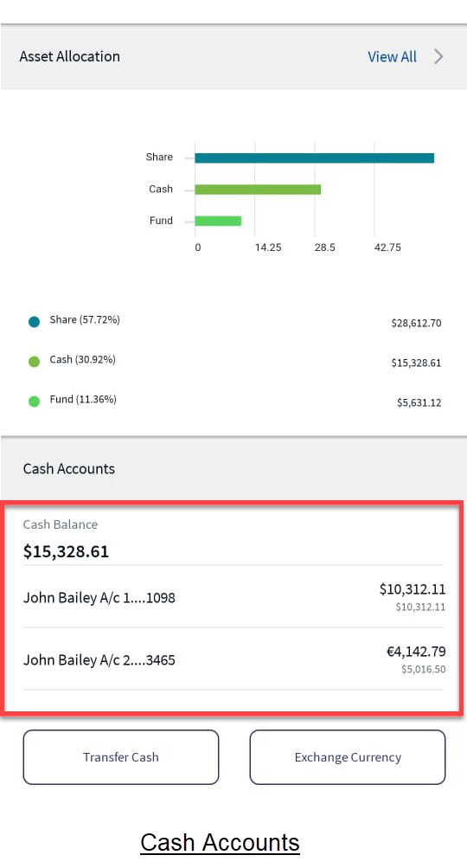This screenshot has height=868, width=467.
Task: Select the Share (57.72%) legend label
Action: tap(85, 320)
